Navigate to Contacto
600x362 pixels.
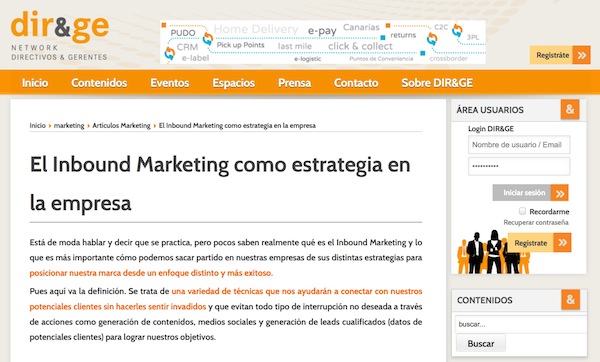click(356, 83)
